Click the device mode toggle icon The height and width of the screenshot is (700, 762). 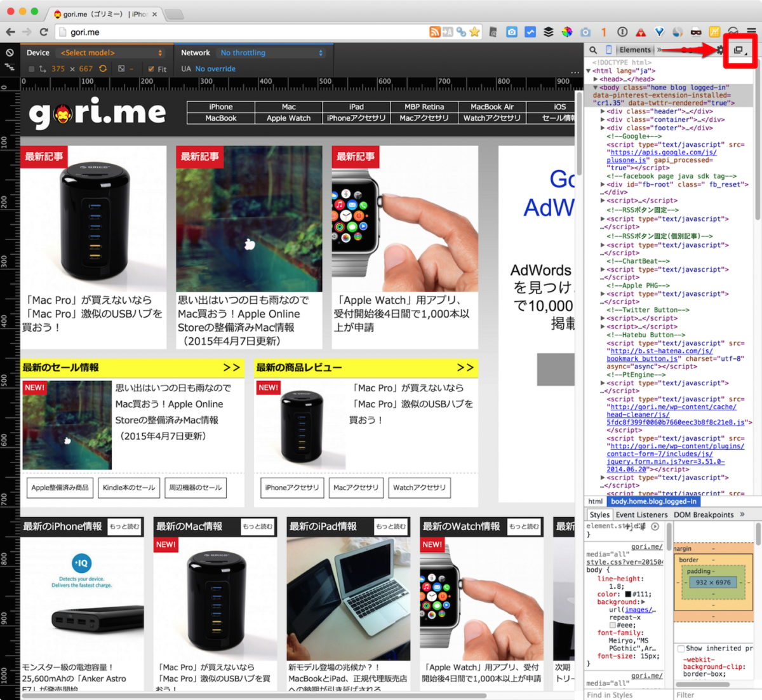click(x=608, y=50)
